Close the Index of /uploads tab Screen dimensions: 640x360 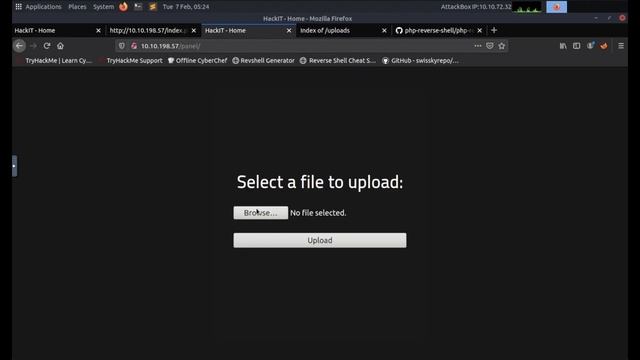[384, 31]
